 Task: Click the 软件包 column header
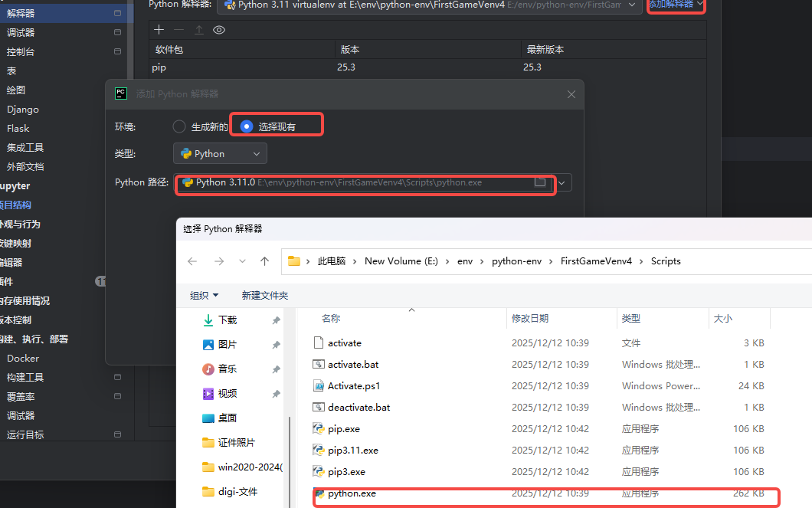coord(169,50)
